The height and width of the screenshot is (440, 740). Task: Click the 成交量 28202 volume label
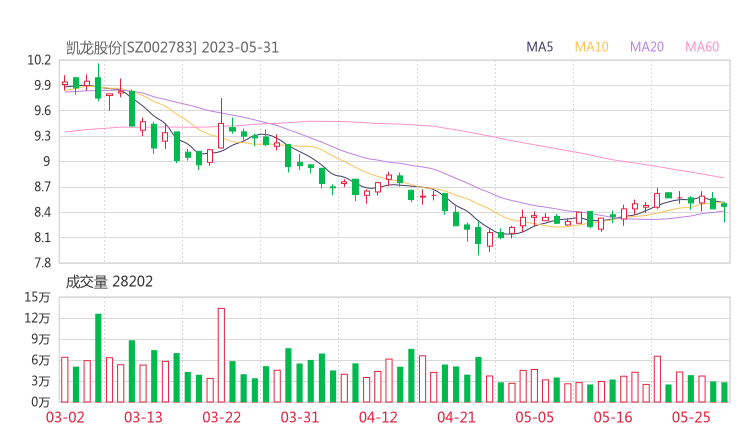click(109, 282)
